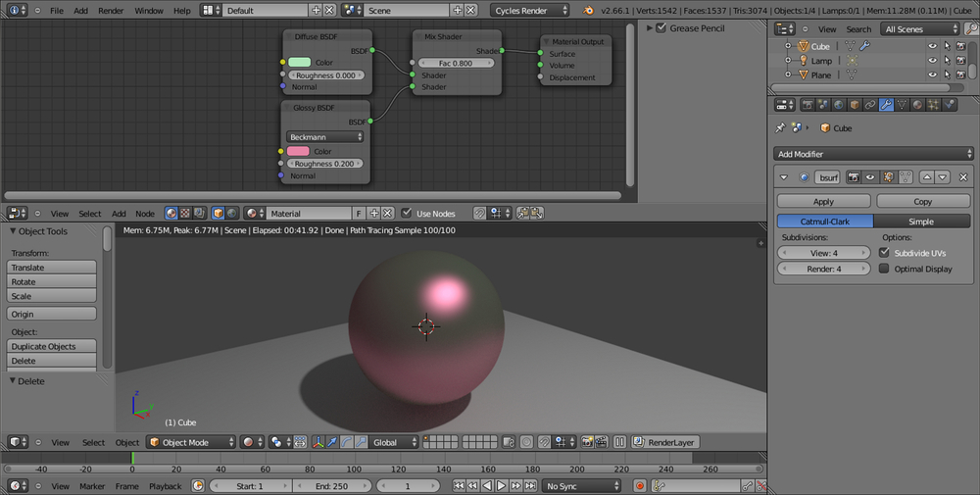Click the Glossy BSDF pink color swatch
The image size is (980, 495).
[298, 152]
